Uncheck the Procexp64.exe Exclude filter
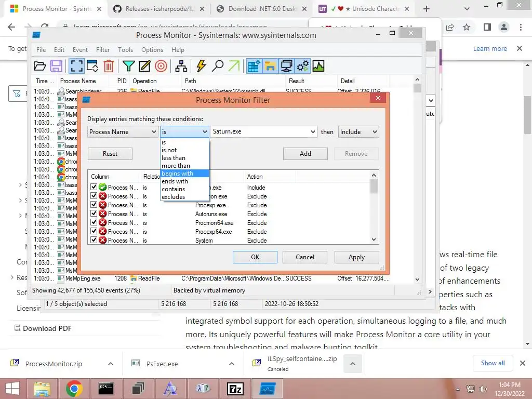 click(94, 231)
